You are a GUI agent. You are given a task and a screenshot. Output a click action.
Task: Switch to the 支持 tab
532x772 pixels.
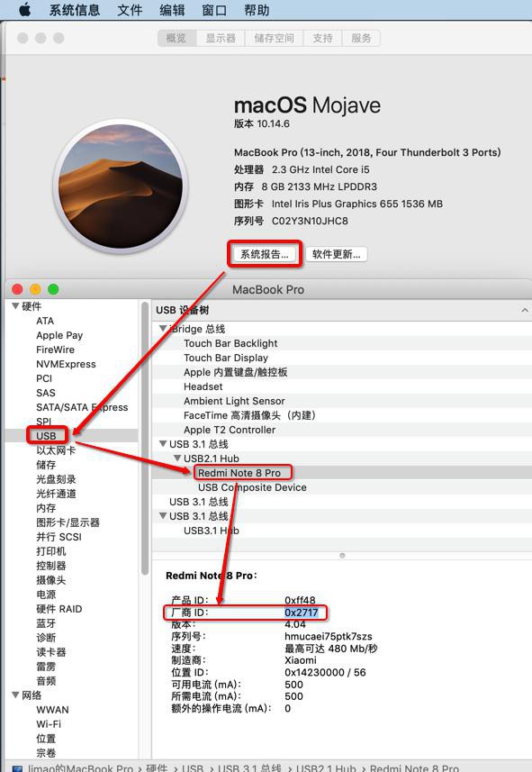pyautogui.click(x=322, y=38)
